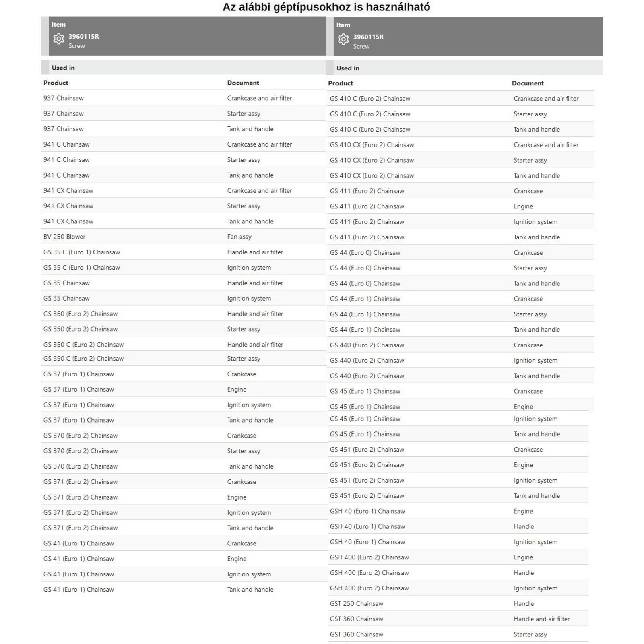Click the gear icon in the right Item header
Image resolution: width=644 pixels, height=644 pixels.
point(343,39)
